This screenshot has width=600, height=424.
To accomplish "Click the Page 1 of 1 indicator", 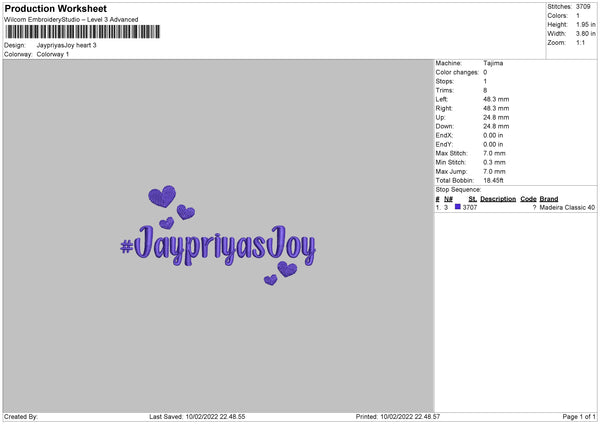I will coord(579,417).
